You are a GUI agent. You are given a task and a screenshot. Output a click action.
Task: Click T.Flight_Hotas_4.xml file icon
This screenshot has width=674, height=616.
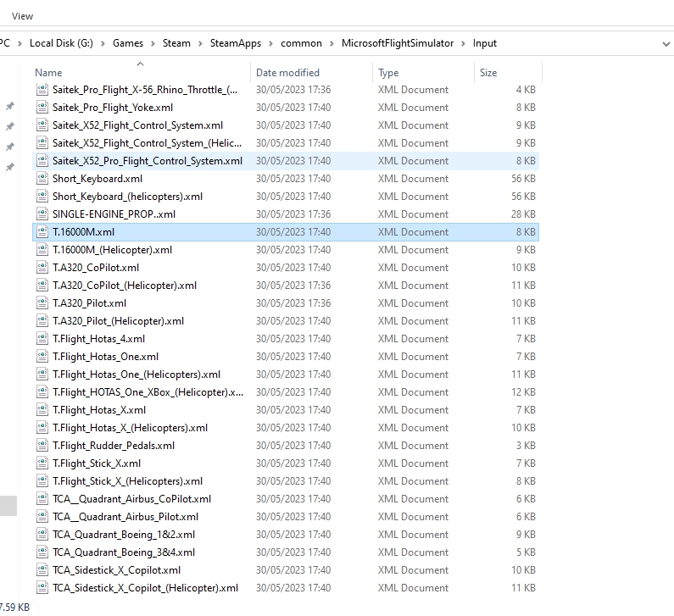tap(42, 338)
